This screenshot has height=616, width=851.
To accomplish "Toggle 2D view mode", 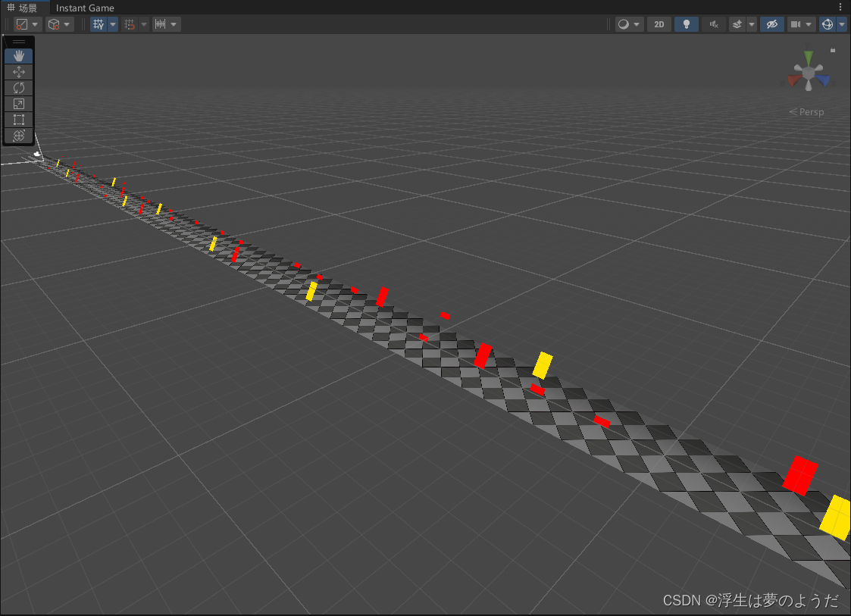I will [x=659, y=24].
